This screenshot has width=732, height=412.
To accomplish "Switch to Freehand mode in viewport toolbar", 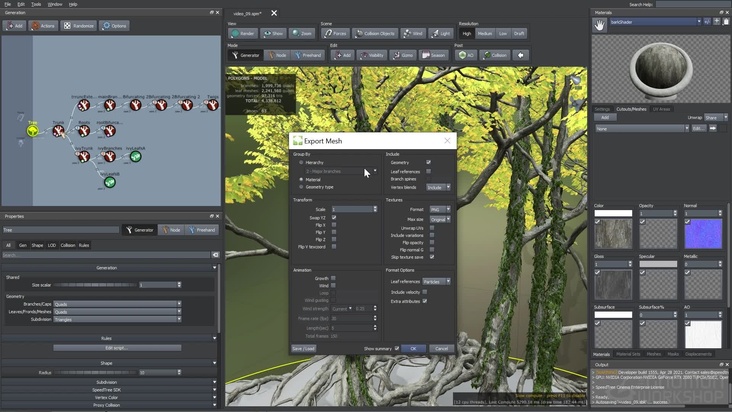I will [308, 55].
